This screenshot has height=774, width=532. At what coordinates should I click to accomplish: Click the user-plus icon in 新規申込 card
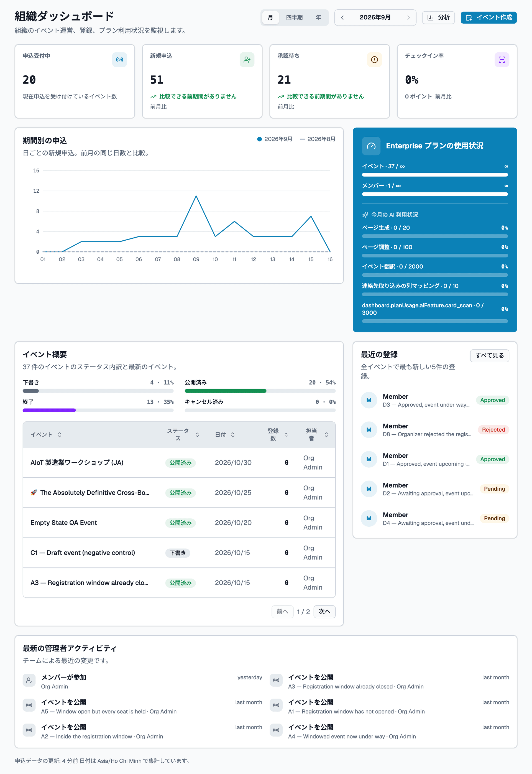(x=247, y=60)
